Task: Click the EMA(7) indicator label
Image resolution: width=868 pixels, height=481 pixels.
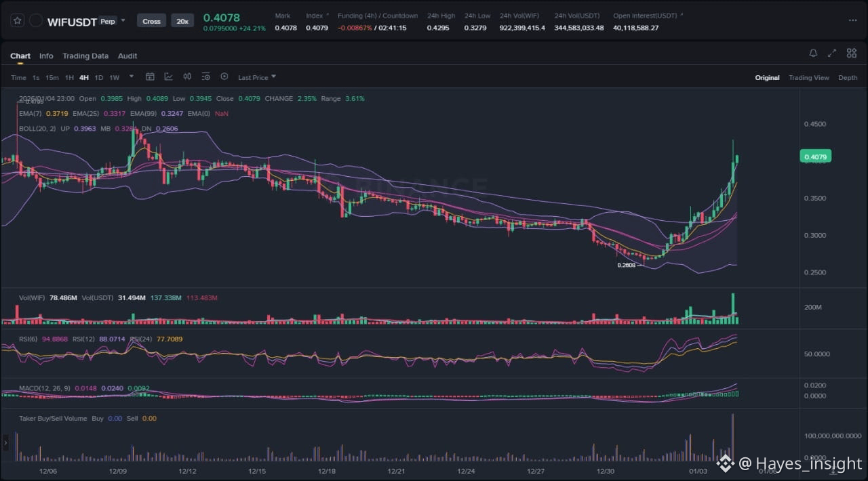Action: 30,113
